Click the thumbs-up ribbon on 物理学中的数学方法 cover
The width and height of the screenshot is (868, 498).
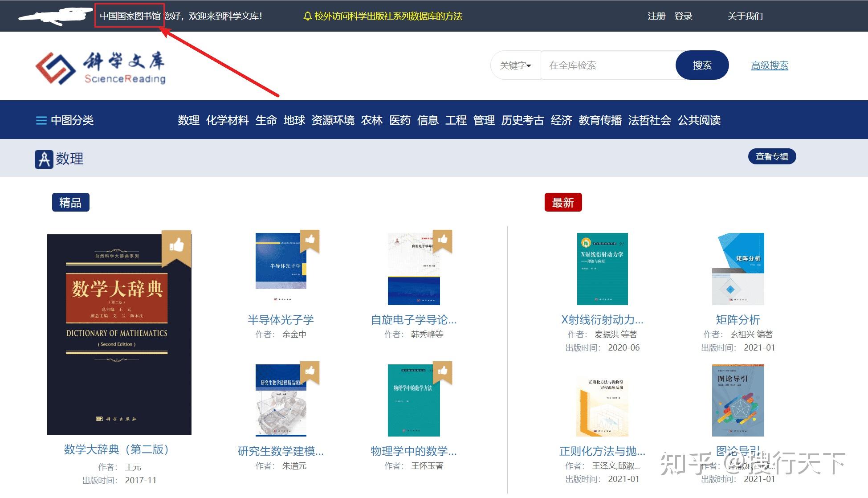(444, 371)
